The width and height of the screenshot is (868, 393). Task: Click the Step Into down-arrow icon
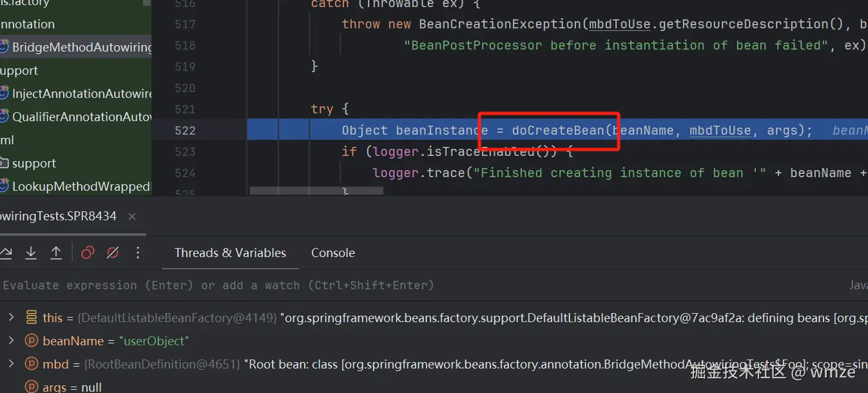30,253
